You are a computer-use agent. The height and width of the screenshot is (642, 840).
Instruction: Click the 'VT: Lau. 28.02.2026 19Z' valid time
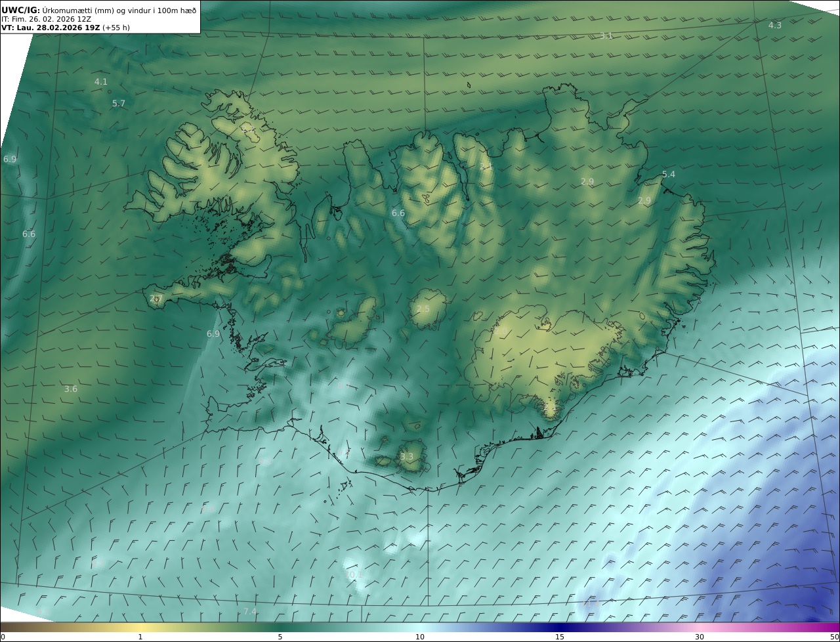51,28
